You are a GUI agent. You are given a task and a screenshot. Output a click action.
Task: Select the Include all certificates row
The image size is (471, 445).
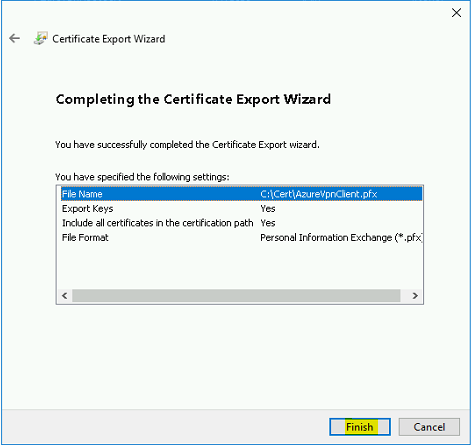point(241,223)
